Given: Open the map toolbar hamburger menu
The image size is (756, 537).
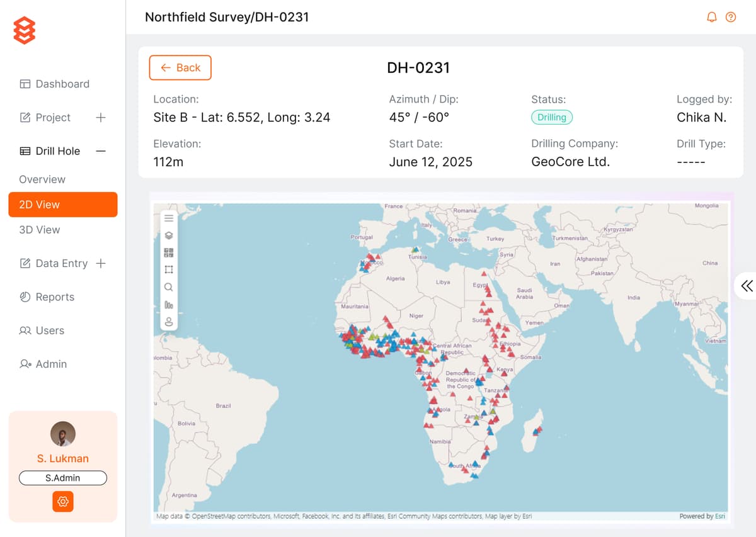Looking at the screenshot, I should click(169, 218).
